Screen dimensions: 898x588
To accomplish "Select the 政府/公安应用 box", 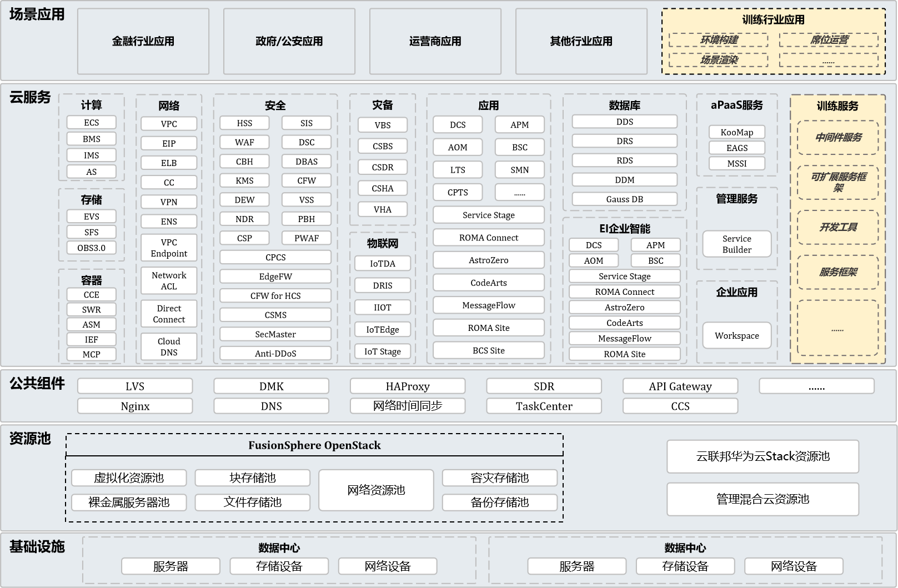I will pos(289,41).
